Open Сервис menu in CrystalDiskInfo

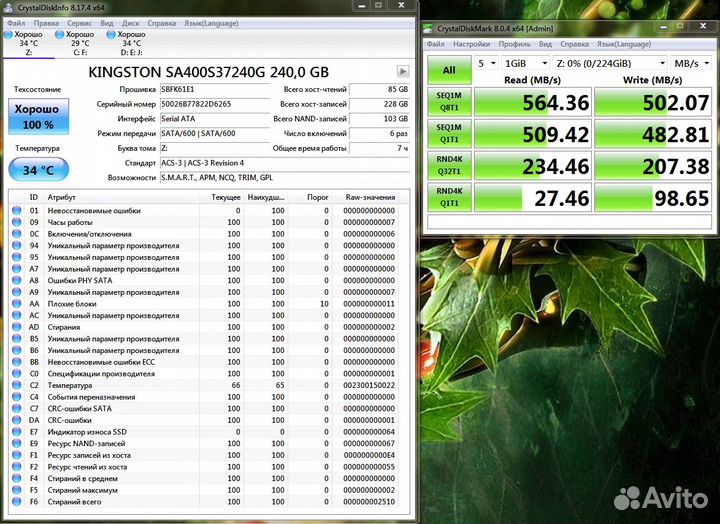[79, 23]
